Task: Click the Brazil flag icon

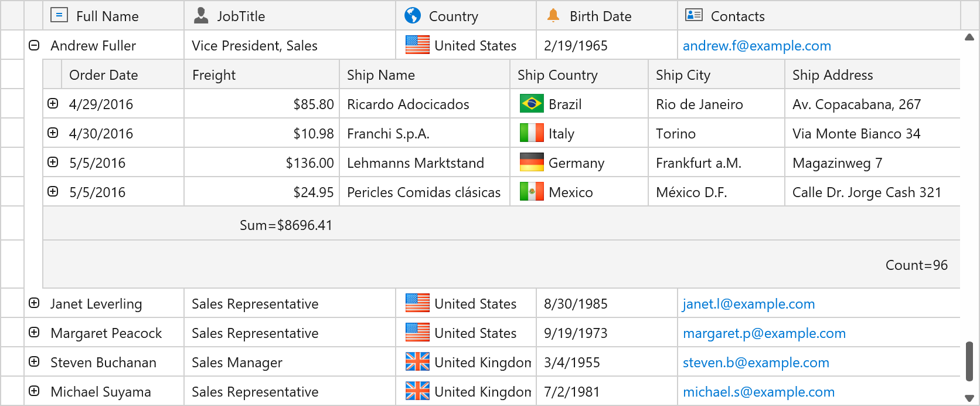Action: pos(532,104)
